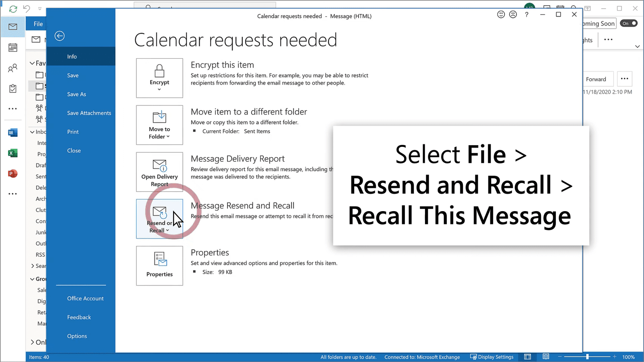Click the smiley face feedback icon
Image resolution: width=644 pixels, height=362 pixels.
pos(501,14)
